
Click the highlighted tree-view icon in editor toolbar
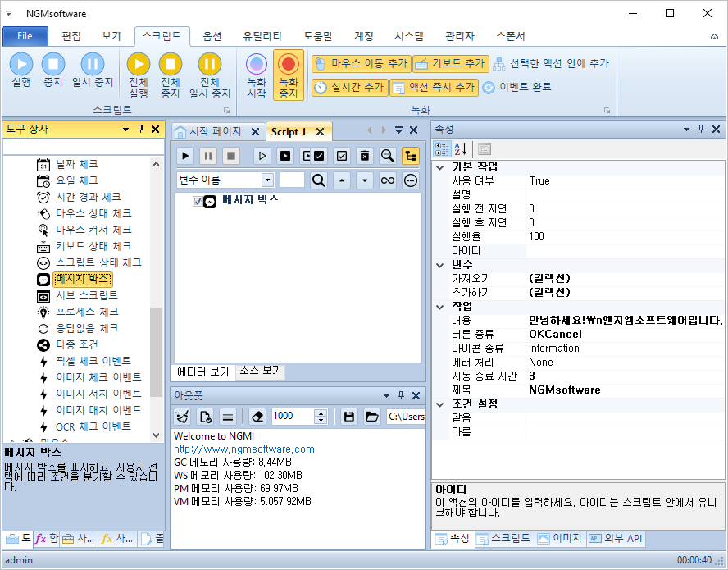pos(411,156)
